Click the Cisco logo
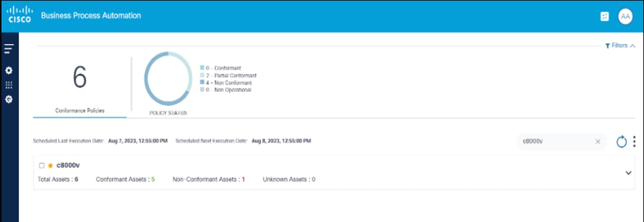This screenshot has width=644, height=222. click(20, 15)
